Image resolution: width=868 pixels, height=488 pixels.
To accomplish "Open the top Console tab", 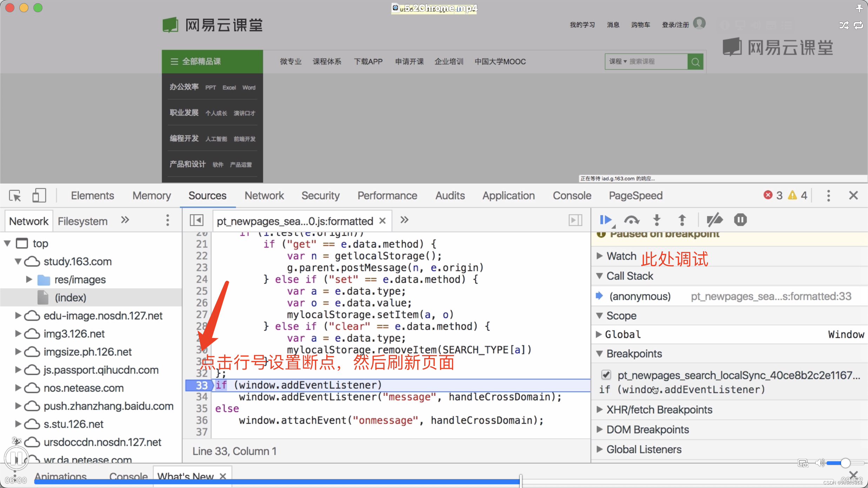I will pyautogui.click(x=572, y=196).
